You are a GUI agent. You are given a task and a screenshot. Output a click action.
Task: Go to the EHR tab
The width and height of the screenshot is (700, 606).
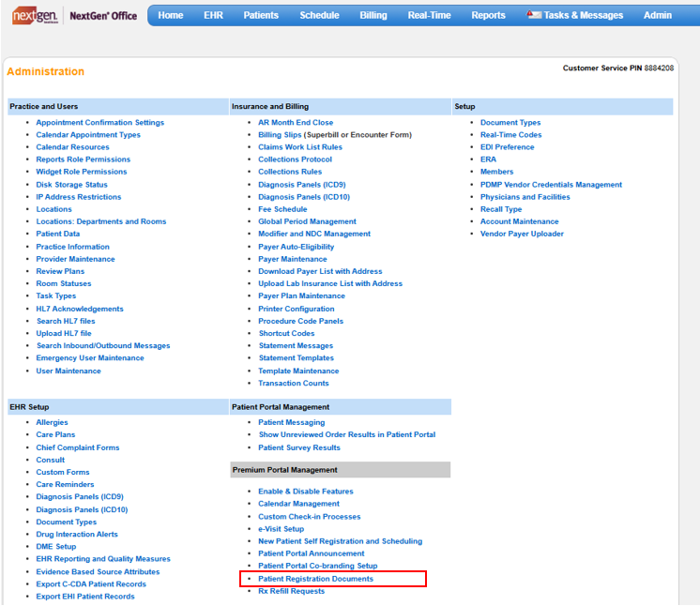point(213,15)
